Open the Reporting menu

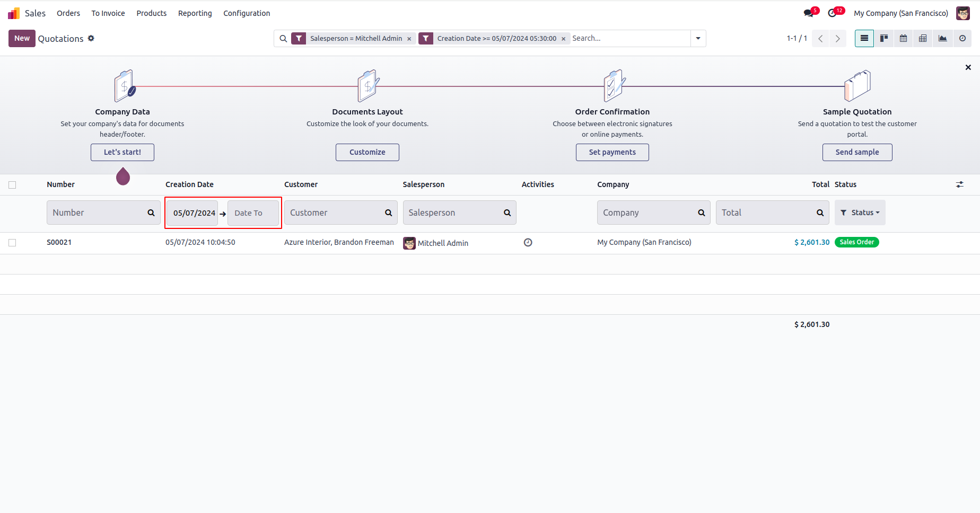coord(195,13)
